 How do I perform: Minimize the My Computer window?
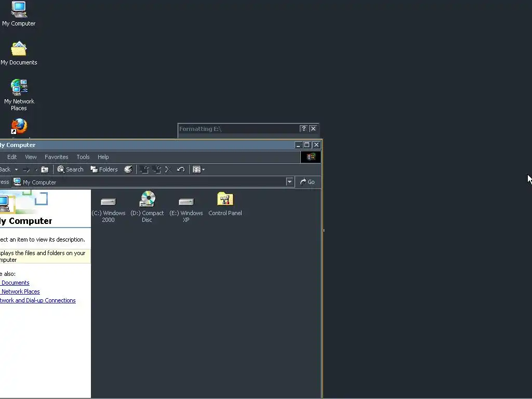click(x=298, y=145)
